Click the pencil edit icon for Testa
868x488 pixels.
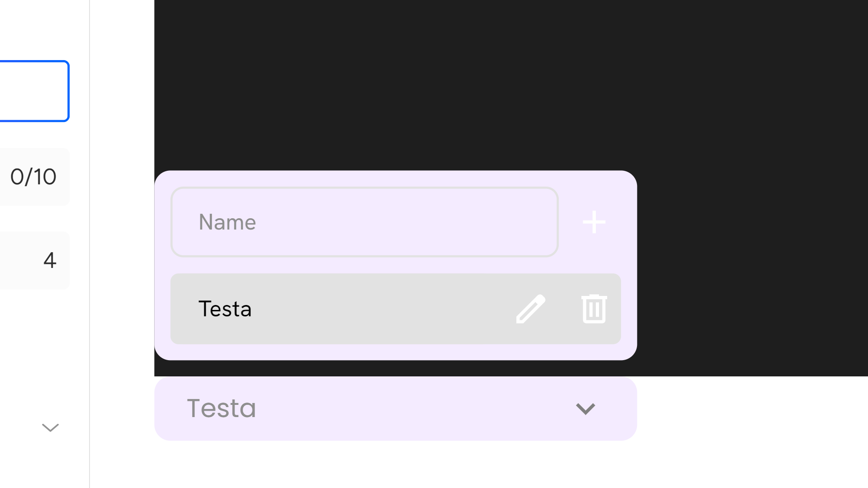tap(530, 309)
